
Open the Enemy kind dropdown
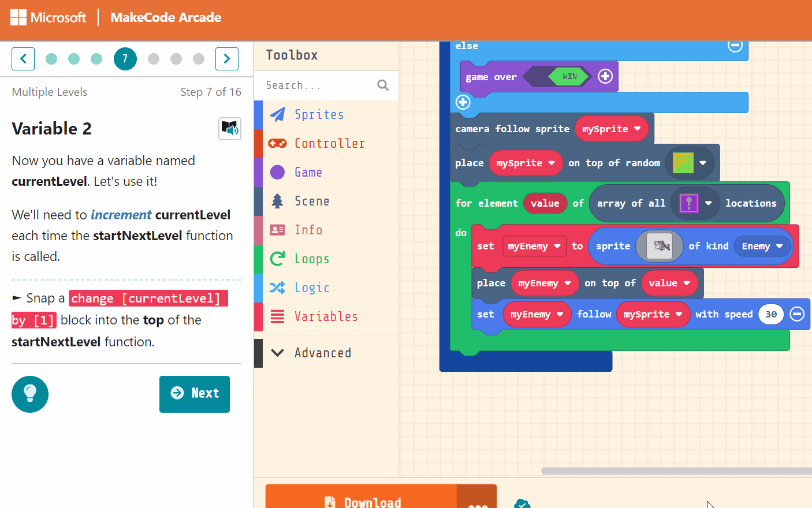click(762, 246)
